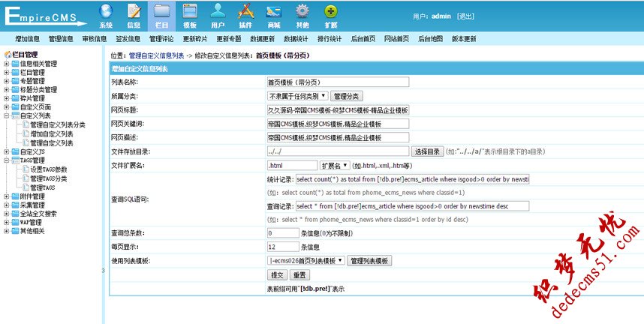The image size is (644, 324).
Task: Click folder icon for WAP管理
Action: (x=16, y=222)
